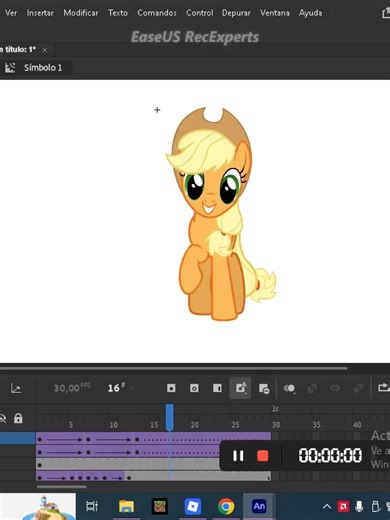The width and height of the screenshot is (390, 520).
Task: Click frame 30 on the timeline ruler
Action: pyautogui.click(x=276, y=425)
